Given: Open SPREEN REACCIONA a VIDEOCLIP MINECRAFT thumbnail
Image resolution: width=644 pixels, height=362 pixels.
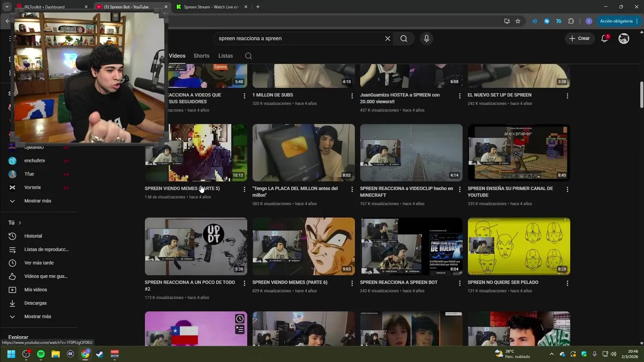Looking at the screenshot, I should pos(411,153).
